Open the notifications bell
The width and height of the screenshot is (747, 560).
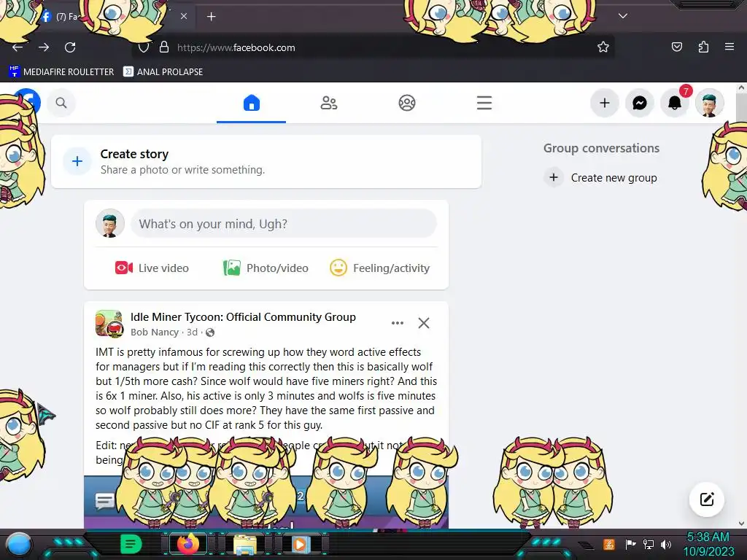tap(674, 103)
